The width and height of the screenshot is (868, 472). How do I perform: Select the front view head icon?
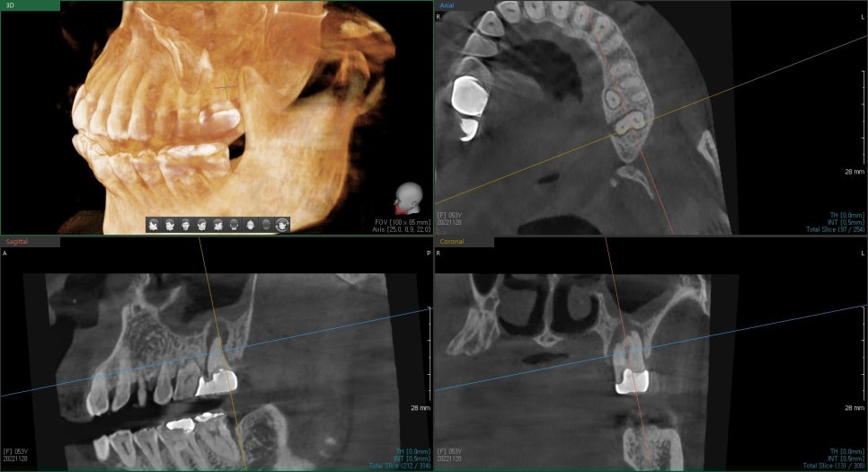(x=186, y=225)
